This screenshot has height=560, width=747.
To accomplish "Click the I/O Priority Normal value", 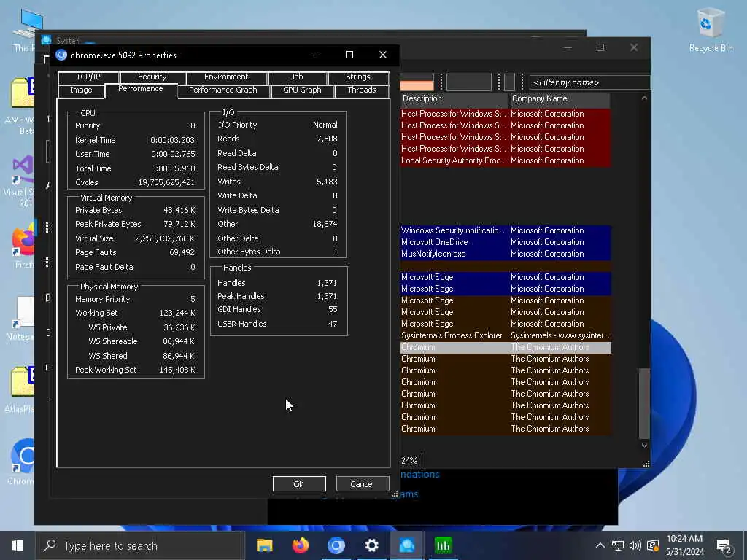I will [x=325, y=125].
